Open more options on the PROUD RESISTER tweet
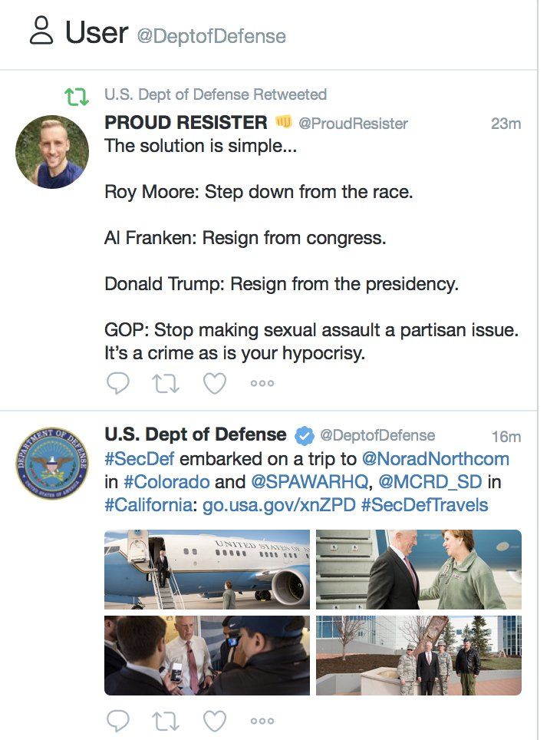 (x=262, y=382)
